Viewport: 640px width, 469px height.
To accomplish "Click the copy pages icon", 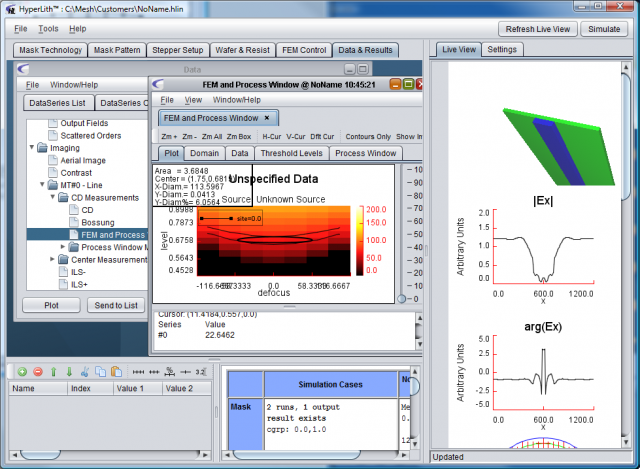I will tap(100, 371).
